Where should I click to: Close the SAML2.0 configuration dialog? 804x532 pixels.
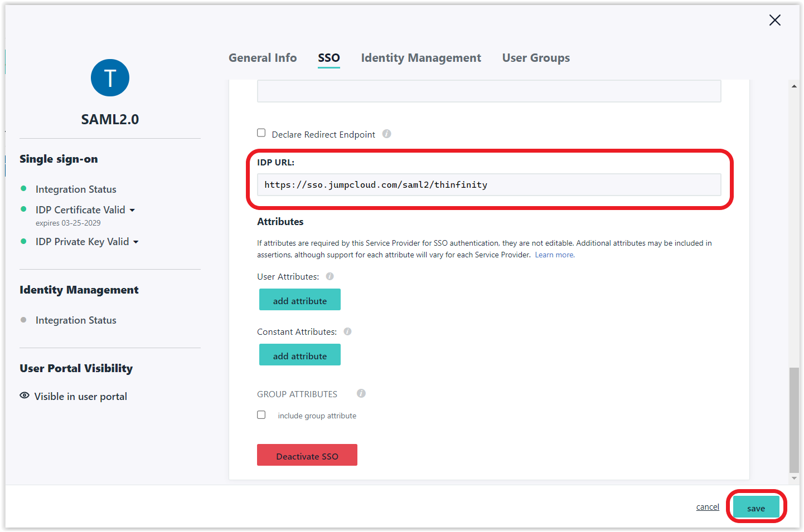[x=774, y=20]
